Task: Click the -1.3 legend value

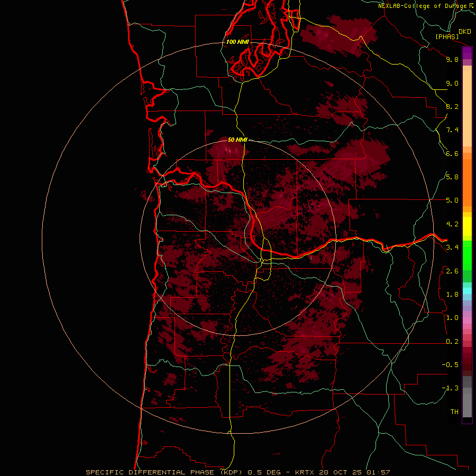Action: tap(450, 388)
